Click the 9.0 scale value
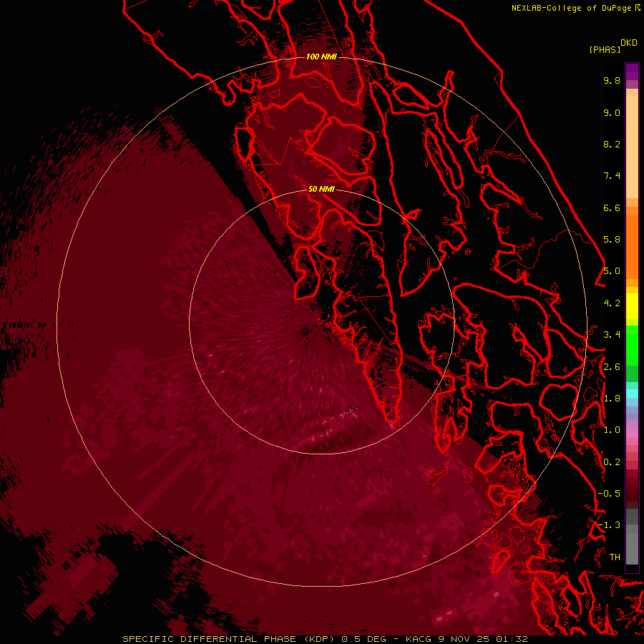This screenshot has width=644, height=644. pyautogui.click(x=612, y=112)
